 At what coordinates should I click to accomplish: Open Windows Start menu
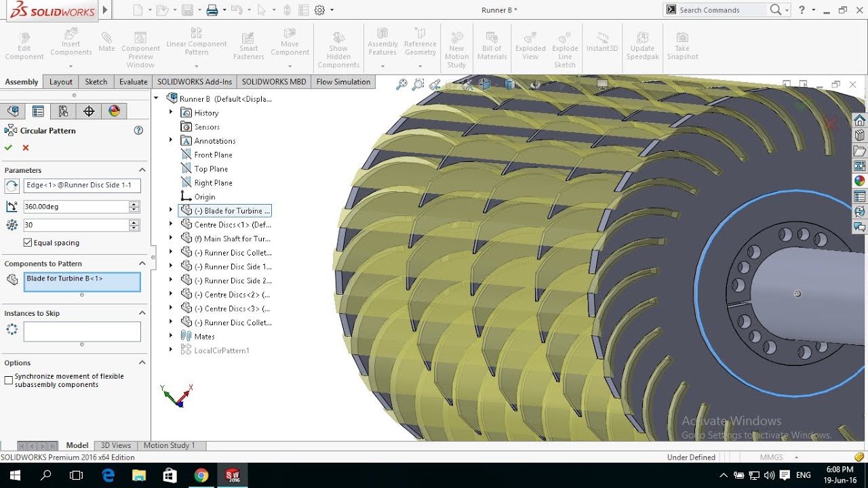[x=15, y=475]
